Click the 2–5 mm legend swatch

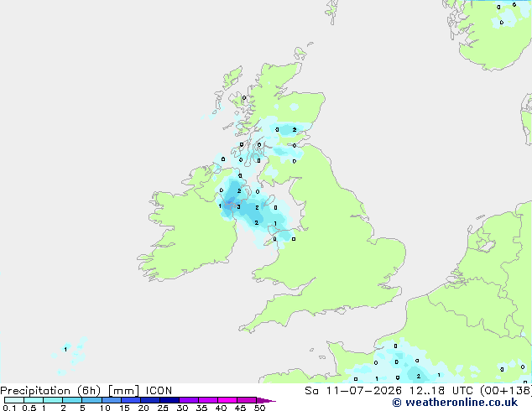(x=72, y=400)
